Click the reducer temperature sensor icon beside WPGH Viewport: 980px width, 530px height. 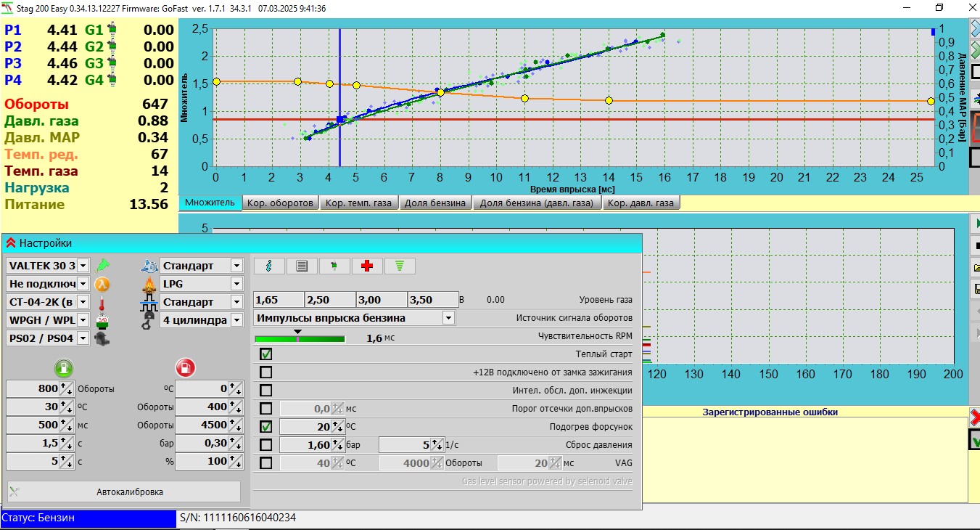tap(102, 320)
